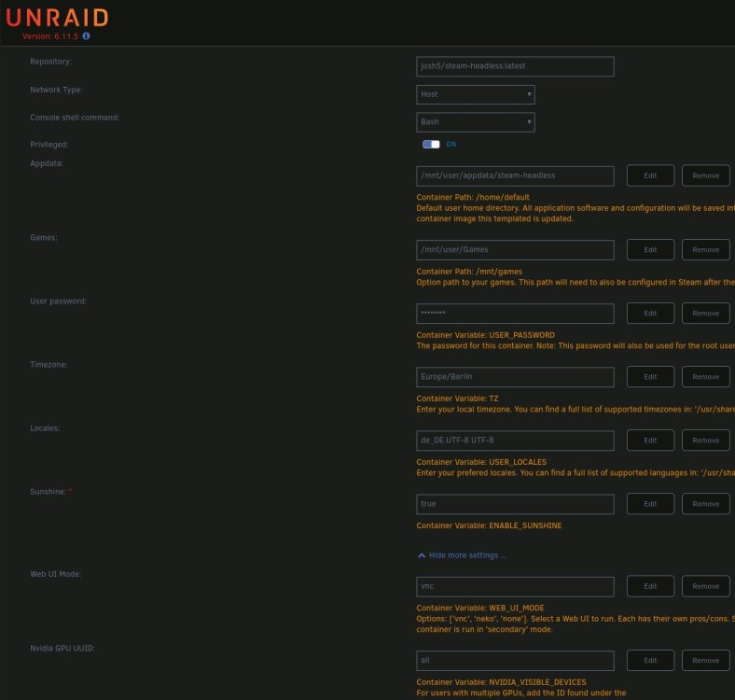Click 'Container Path: /mnt/games' text
The image size is (735, 700).
469,272
